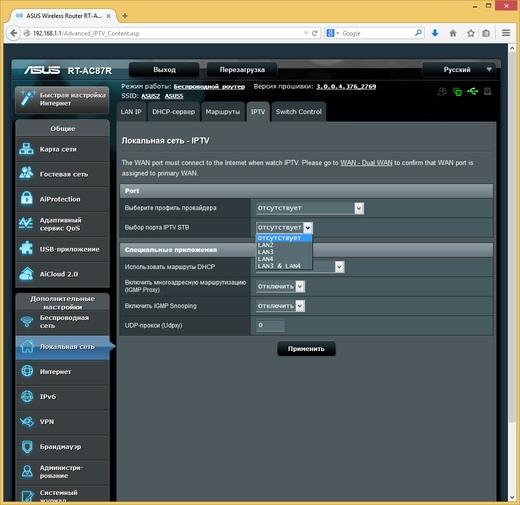
Task: Open browser downloads arrow icon
Action: point(435,33)
